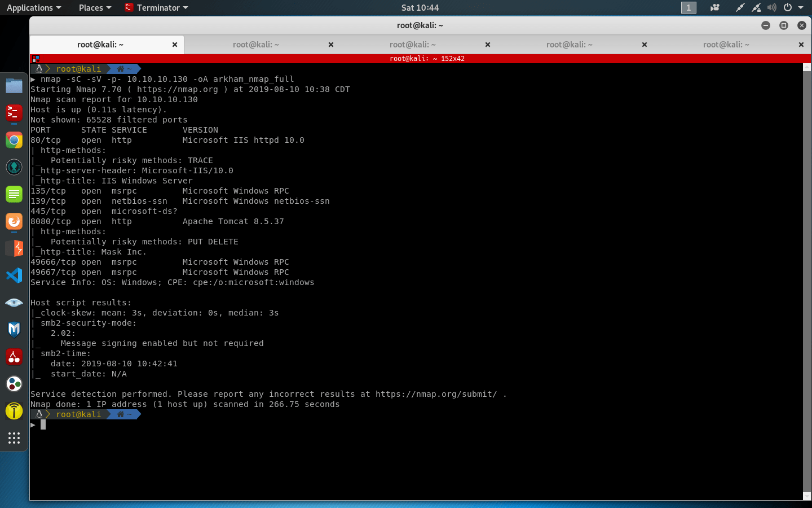Open the yellow antenna dock application

tap(14, 411)
